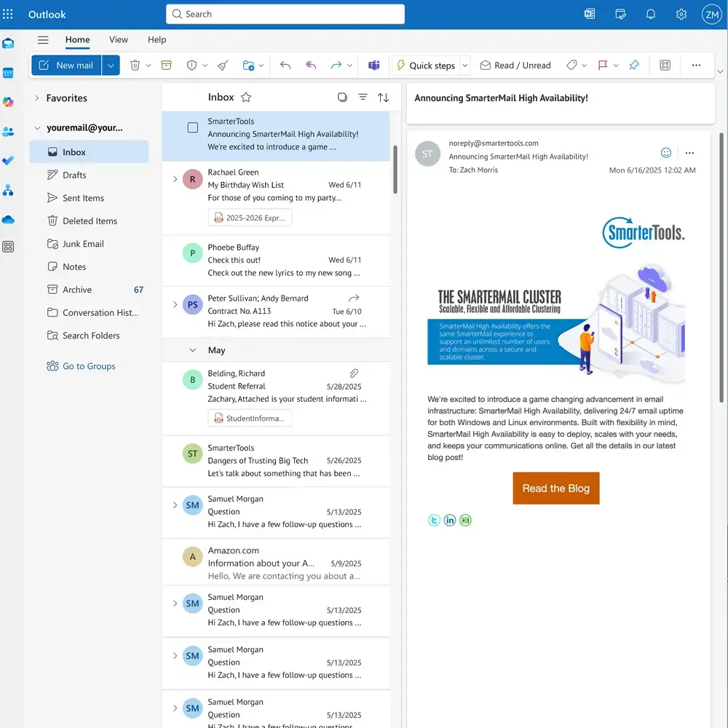Expand the Rachael Green conversation chevron

[x=175, y=179]
